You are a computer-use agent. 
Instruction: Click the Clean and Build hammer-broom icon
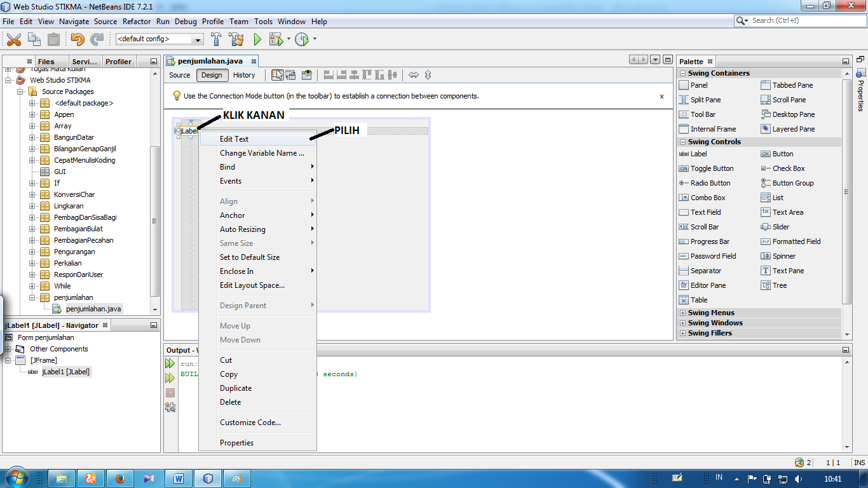(x=235, y=39)
